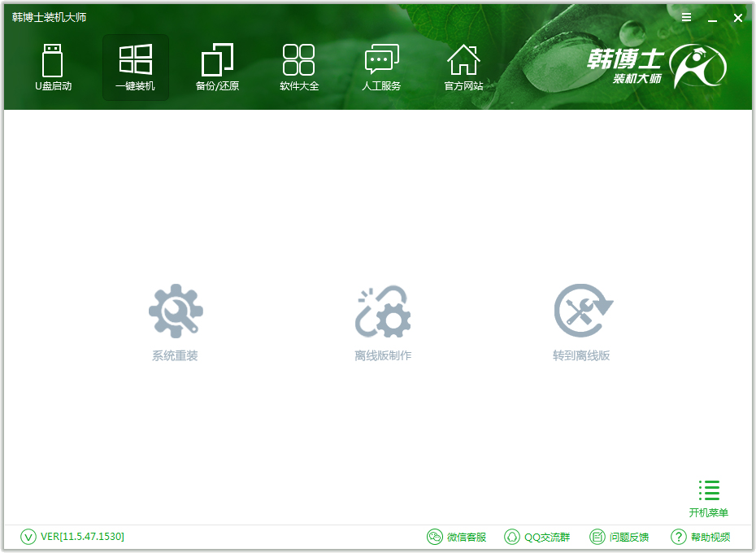This screenshot has height=553, width=756.
Task: Start 系统重装 system reinstall
Action: click(x=176, y=320)
